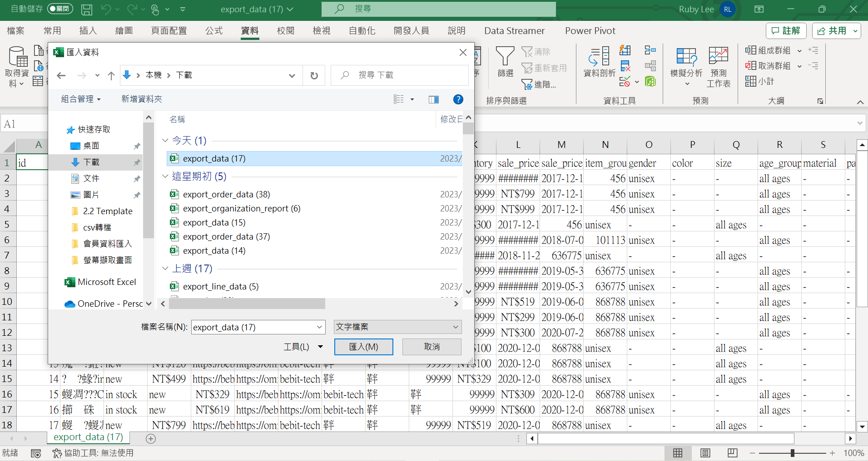Toggle AutoSave (自動儲存) switch
Image resolution: width=868 pixels, height=461 pixels.
click(x=60, y=9)
